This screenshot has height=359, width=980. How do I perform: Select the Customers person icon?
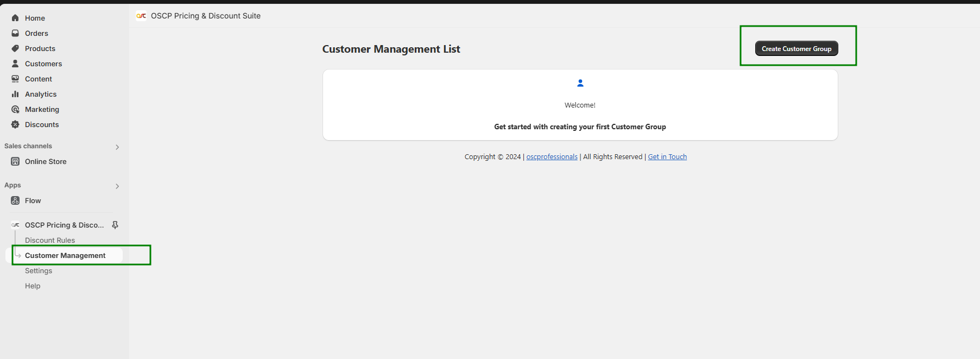click(x=15, y=64)
